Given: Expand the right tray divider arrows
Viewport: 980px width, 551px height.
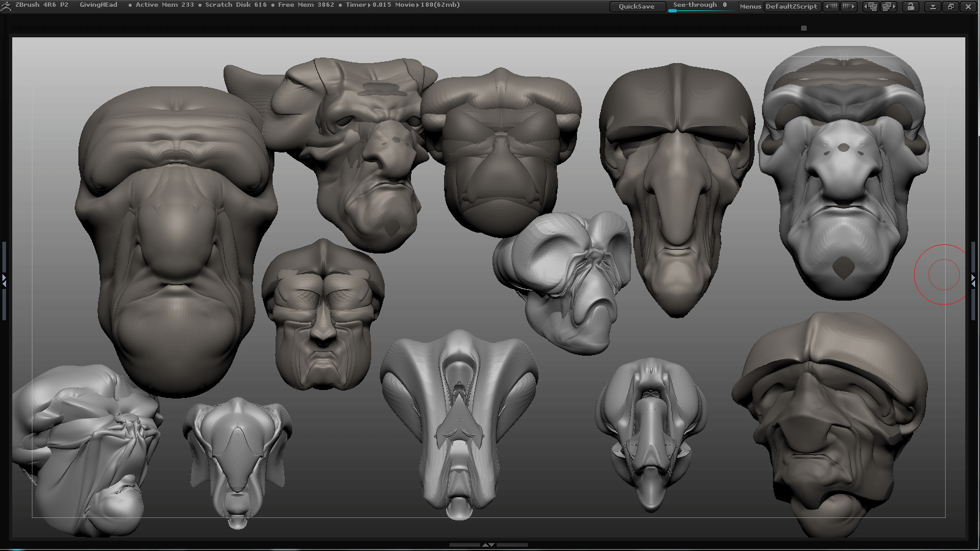Looking at the screenshot, I should click(x=973, y=281).
